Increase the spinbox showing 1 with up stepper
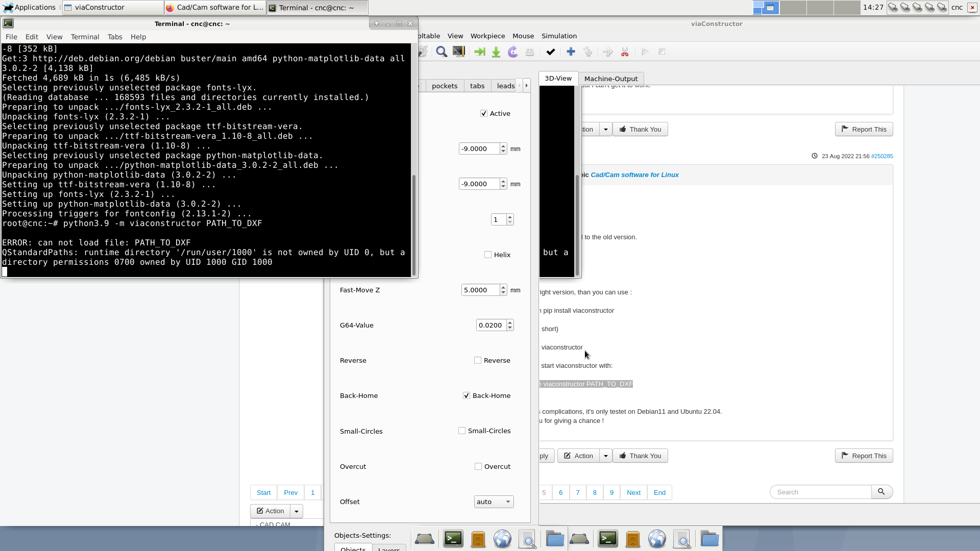Viewport: 980px width, 551px height. coord(510,217)
